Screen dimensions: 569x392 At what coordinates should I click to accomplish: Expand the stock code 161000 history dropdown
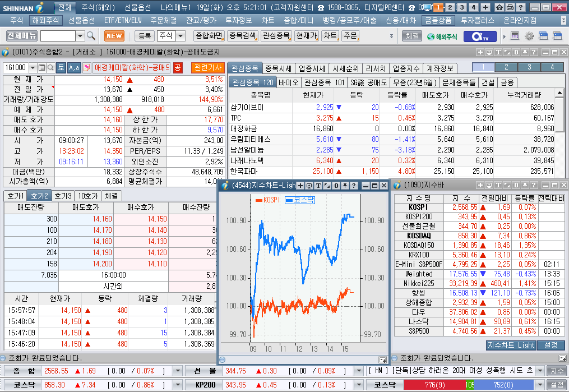pos(33,67)
